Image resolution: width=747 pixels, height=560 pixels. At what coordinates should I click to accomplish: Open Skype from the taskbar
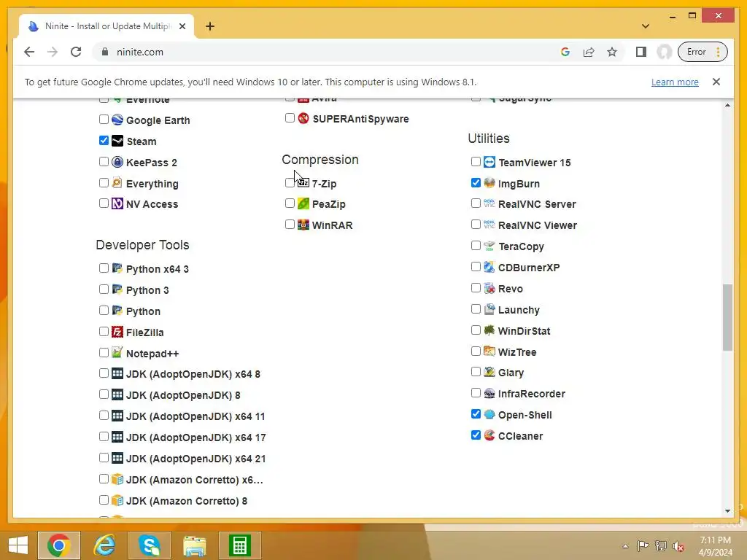point(149,545)
